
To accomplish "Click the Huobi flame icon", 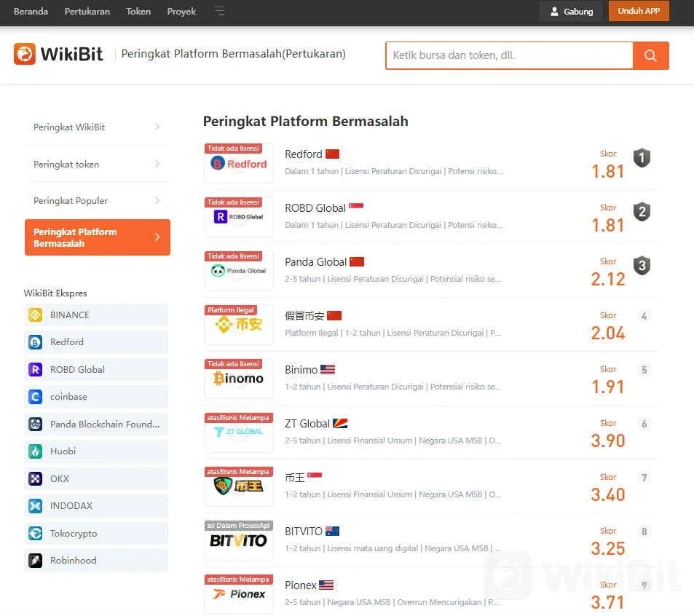I will point(36,451).
